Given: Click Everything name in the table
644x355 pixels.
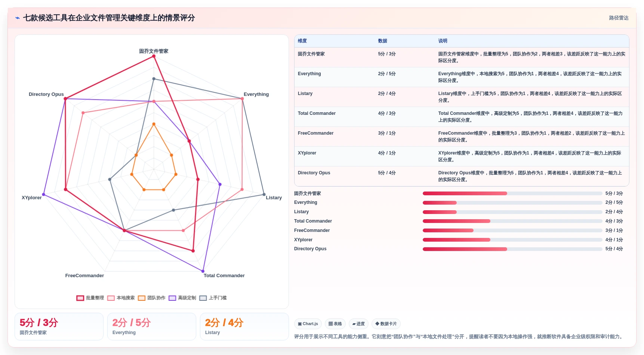Looking at the screenshot, I should pyautogui.click(x=309, y=74).
